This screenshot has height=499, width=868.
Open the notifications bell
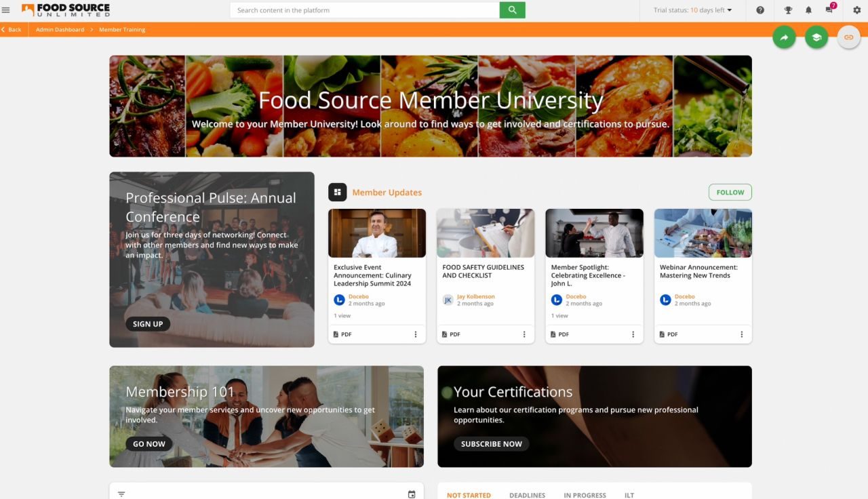(x=808, y=10)
